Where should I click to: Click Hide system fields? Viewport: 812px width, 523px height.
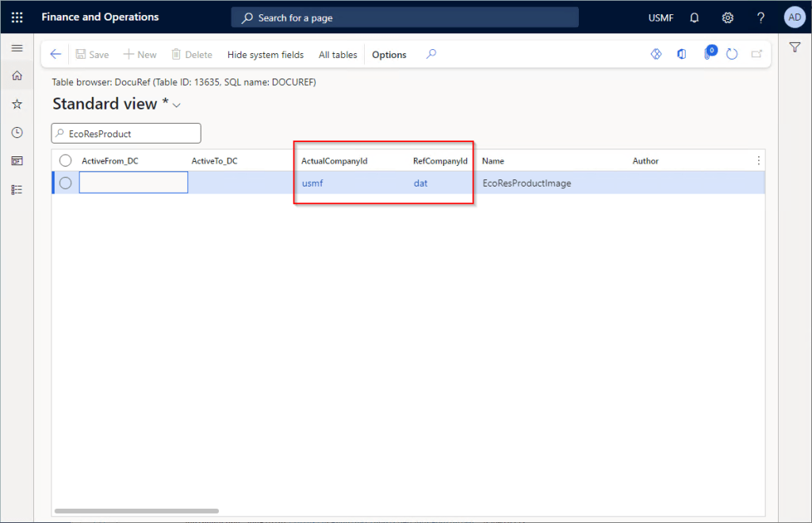click(x=265, y=54)
